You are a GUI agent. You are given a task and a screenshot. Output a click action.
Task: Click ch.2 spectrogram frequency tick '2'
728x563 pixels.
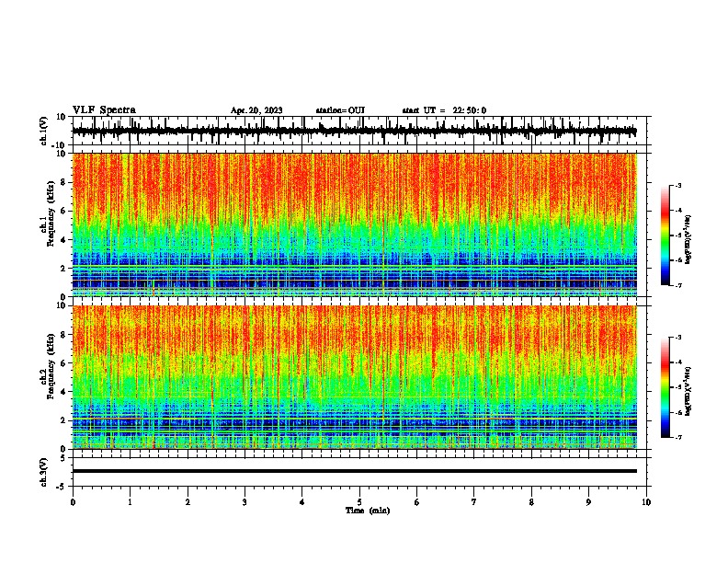click(x=64, y=420)
